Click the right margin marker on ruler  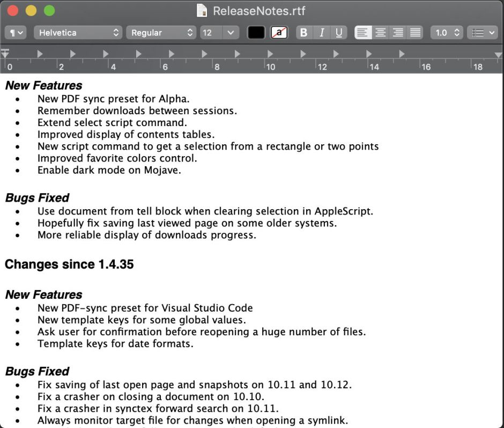coord(499,54)
